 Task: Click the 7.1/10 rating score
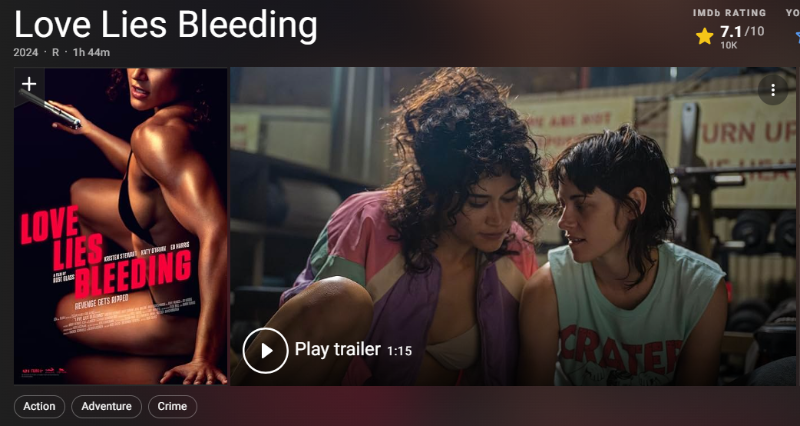click(x=742, y=32)
